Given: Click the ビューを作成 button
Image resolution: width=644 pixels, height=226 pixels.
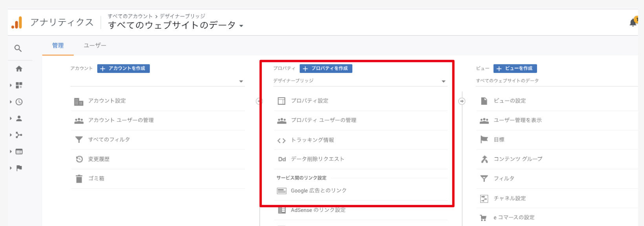Looking at the screenshot, I should 515,68.
